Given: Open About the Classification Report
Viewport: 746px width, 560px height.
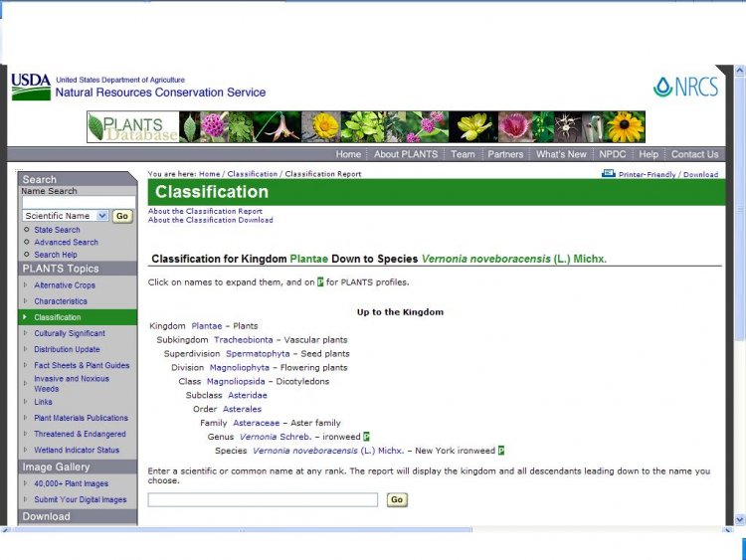Looking at the screenshot, I should [205, 211].
